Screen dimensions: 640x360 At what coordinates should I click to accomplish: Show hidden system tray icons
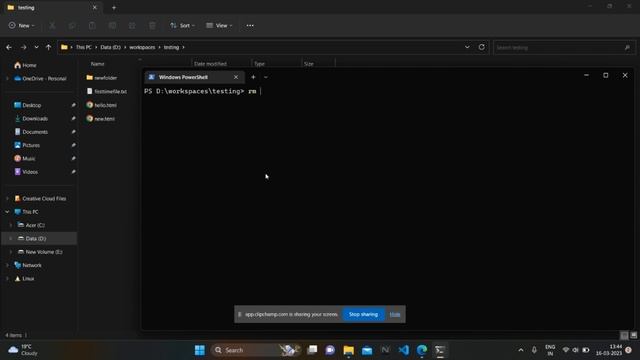[520, 350]
